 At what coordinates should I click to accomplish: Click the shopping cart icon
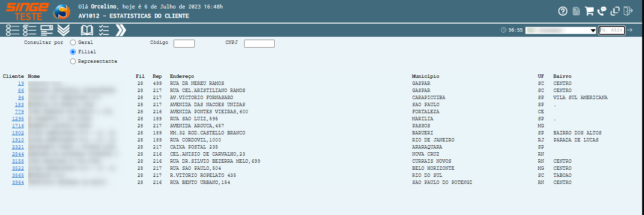click(589, 11)
